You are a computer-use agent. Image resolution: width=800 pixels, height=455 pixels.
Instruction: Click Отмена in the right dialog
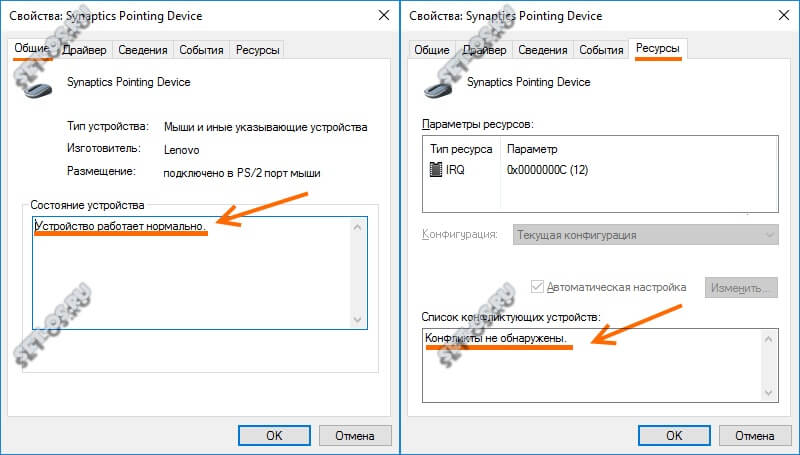pos(754,435)
